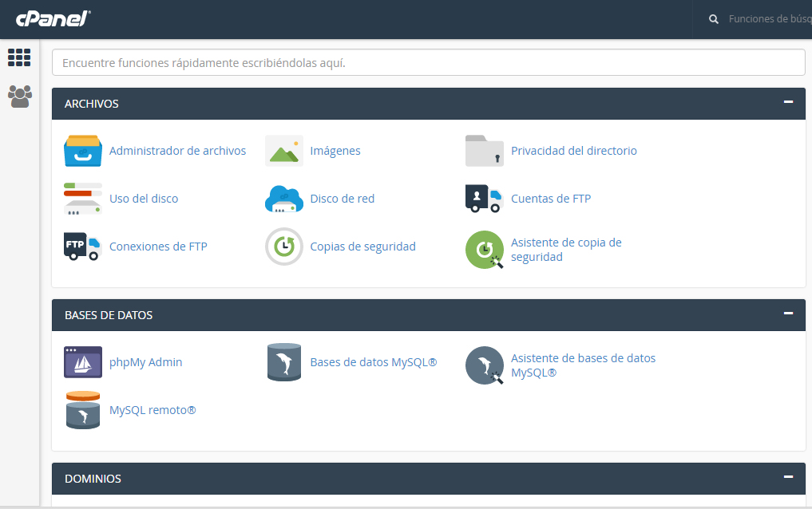Click the Asistente de bases de datos MySQL icon
Viewport: 812px width, 509px height.
point(484,365)
